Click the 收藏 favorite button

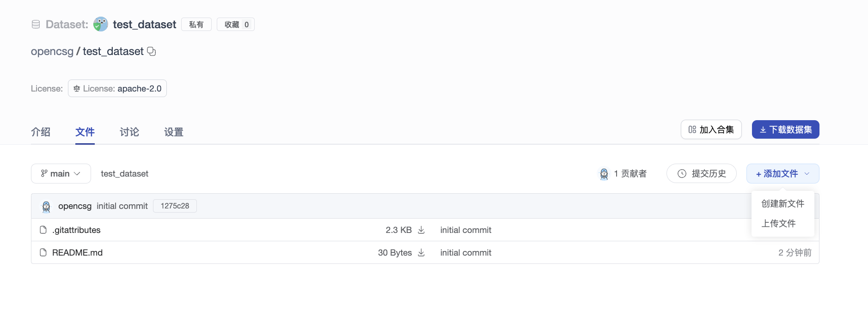tap(236, 24)
